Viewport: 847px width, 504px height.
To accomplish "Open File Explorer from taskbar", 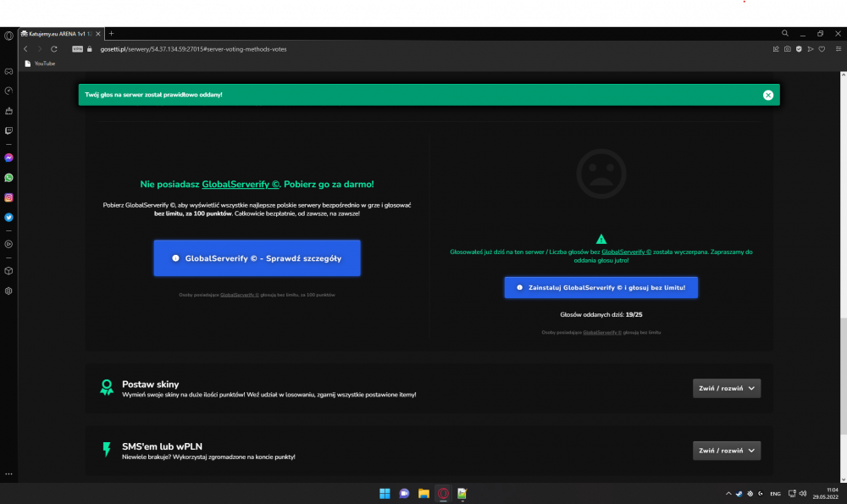I will [423, 493].
